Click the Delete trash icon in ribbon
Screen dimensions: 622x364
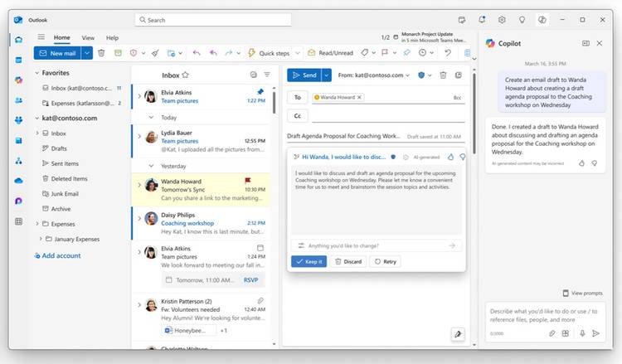[101, 53]
